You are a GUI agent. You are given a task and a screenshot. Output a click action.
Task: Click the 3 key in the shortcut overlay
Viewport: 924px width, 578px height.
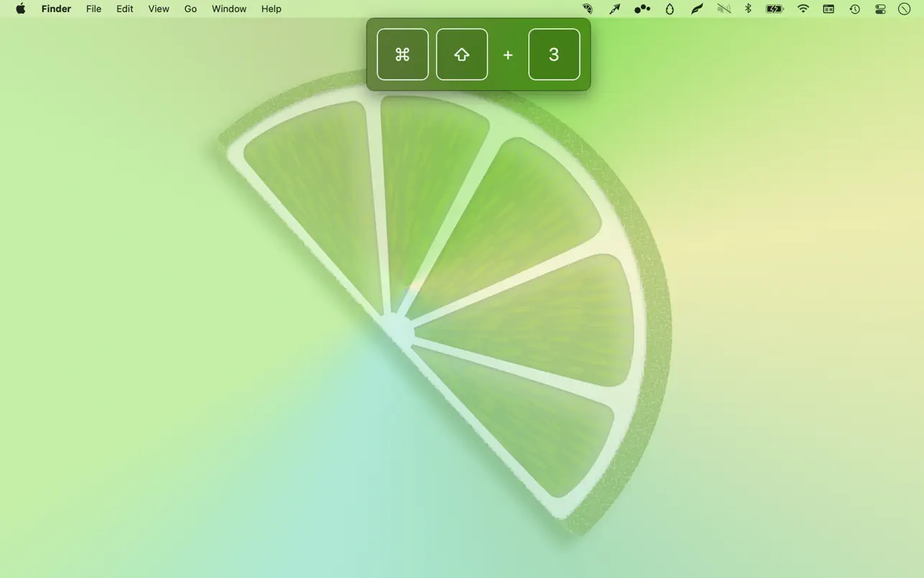tap(554, 53)
